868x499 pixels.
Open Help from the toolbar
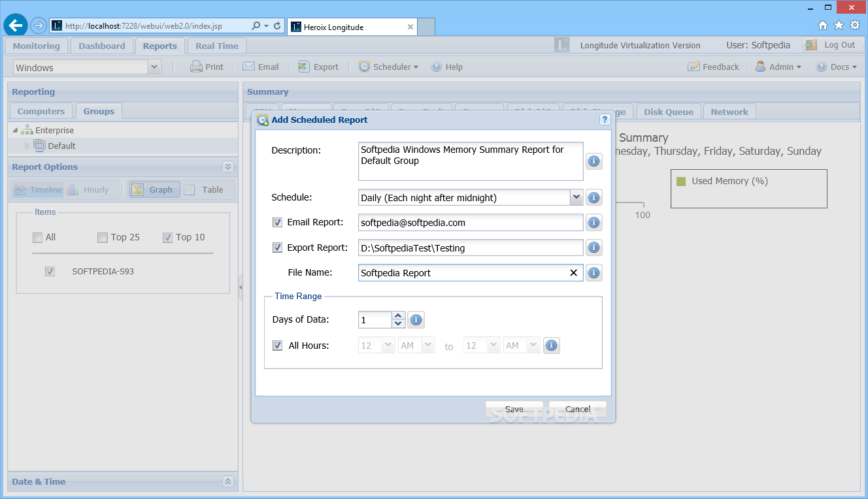tap(446, 67)
